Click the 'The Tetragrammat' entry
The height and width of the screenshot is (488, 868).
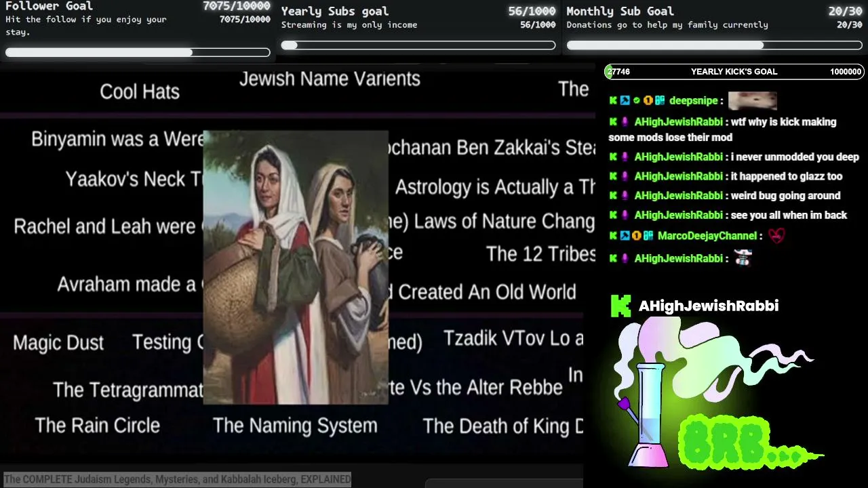[x=128, y=390]
